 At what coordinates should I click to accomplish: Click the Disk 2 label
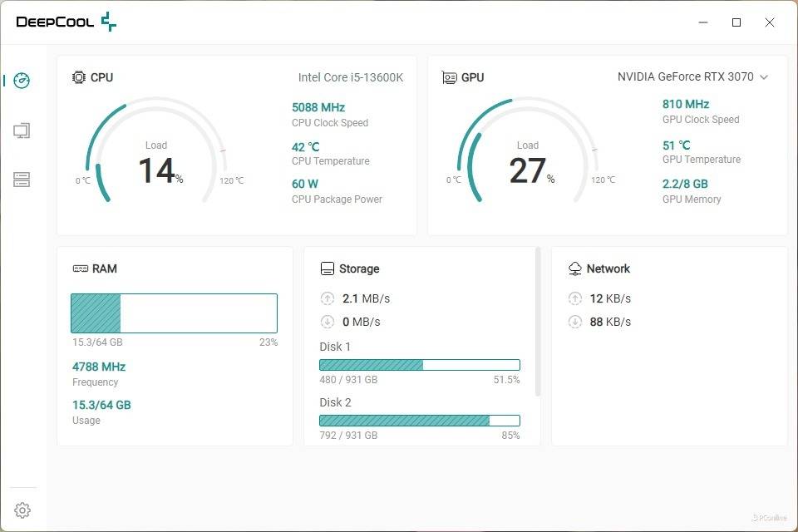tap(335, 402)
